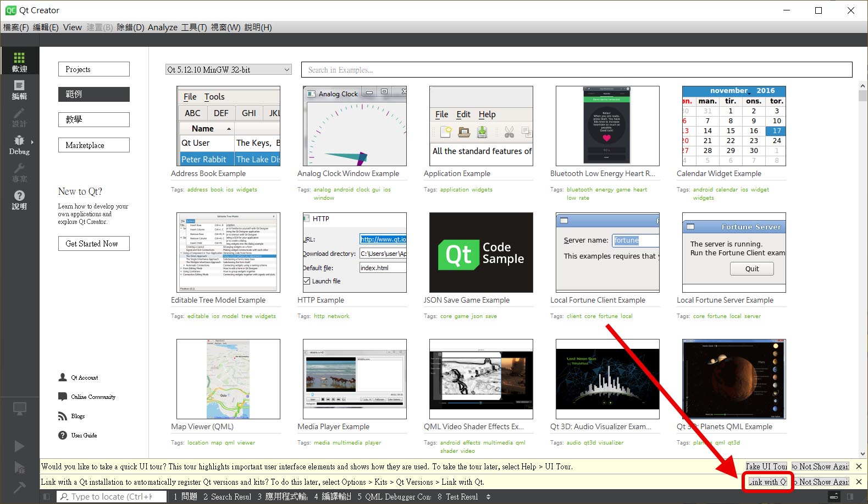Open the 歡迎 Welcome mode
This screenshot has height=504, width=868.
tap(19, 61)
